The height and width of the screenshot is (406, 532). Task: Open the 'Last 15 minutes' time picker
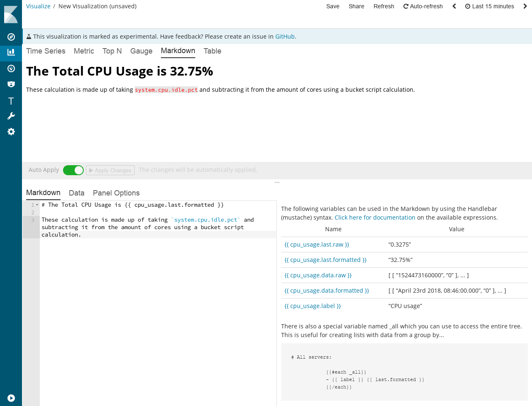489,6
